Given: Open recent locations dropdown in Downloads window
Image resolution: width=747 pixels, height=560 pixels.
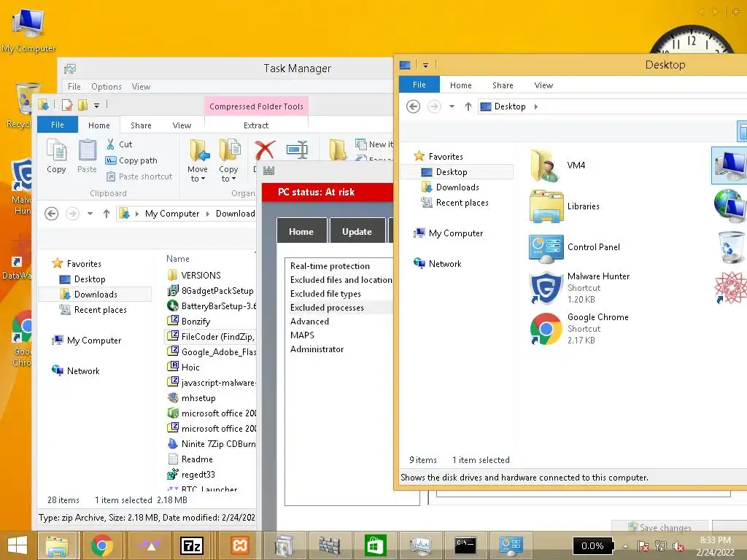Looking at the screenshot, I should pyautogui.click(x=90, y=214).
